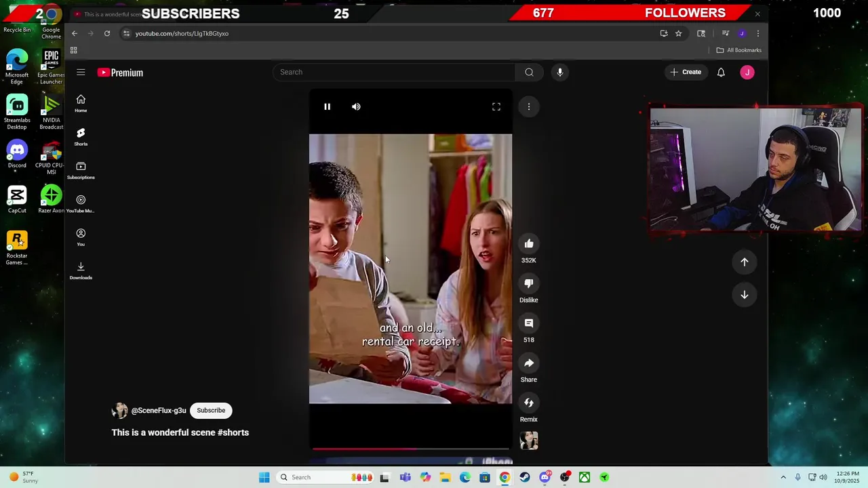Open Streamlabs Desktop shortcut
Viewport: 868px width, 488px height.
tap(17, 112)
